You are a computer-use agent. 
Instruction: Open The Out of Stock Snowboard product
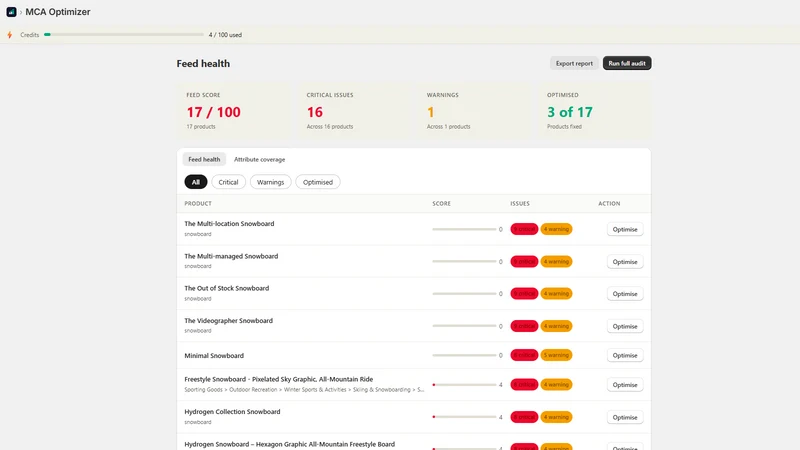click(x=227, y=288)
